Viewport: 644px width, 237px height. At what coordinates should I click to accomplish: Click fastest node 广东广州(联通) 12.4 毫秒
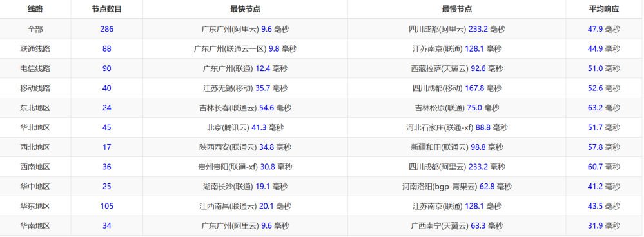pyautogui.click(x=245, y=68)
